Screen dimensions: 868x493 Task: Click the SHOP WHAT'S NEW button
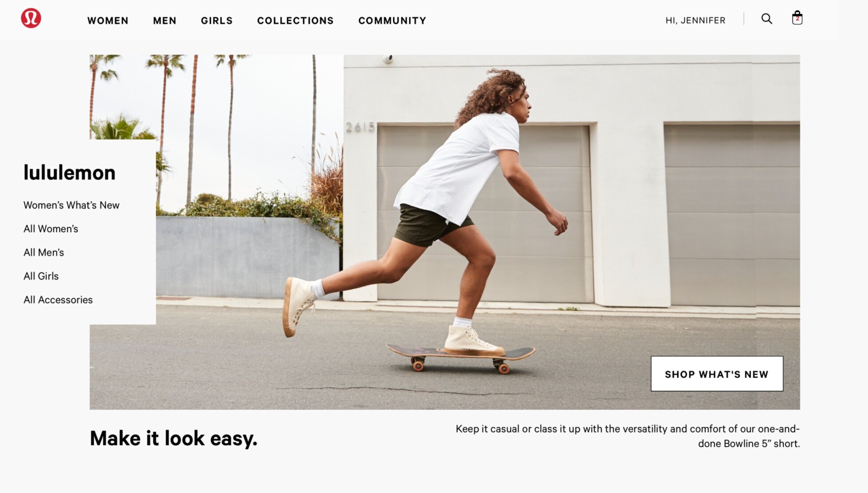coord(717,374)
